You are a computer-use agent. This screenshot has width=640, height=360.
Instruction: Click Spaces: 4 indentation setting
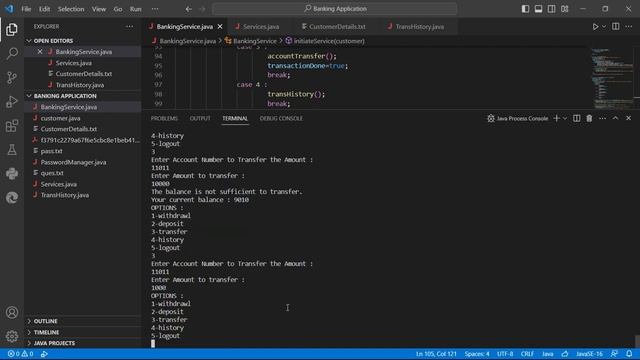coord(477,354)
